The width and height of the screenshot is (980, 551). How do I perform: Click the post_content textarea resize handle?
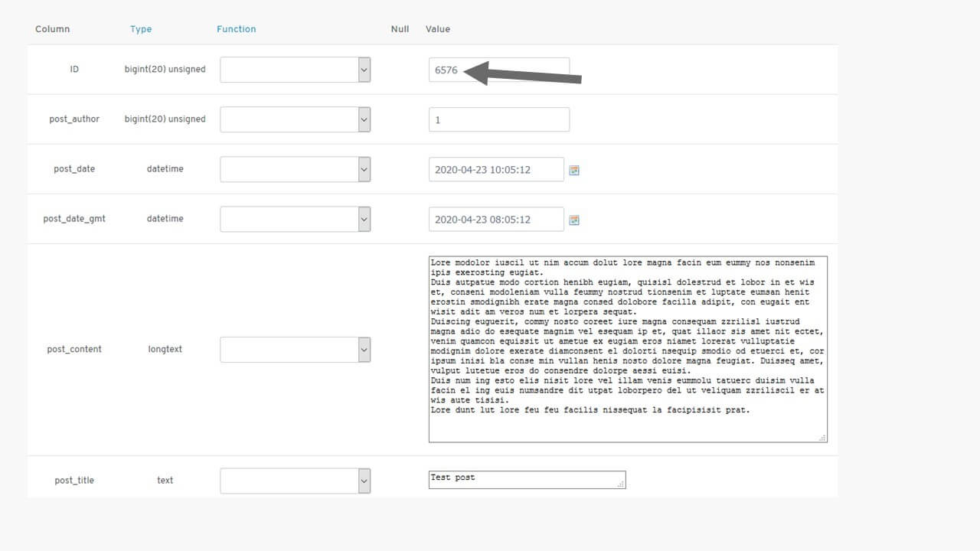822,438
